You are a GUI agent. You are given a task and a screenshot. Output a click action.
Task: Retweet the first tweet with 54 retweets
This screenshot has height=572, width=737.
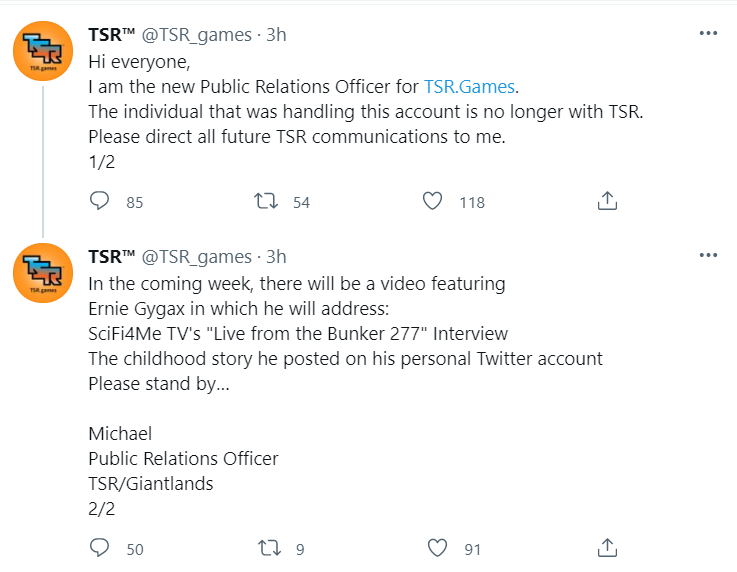[x=266, y=202]
